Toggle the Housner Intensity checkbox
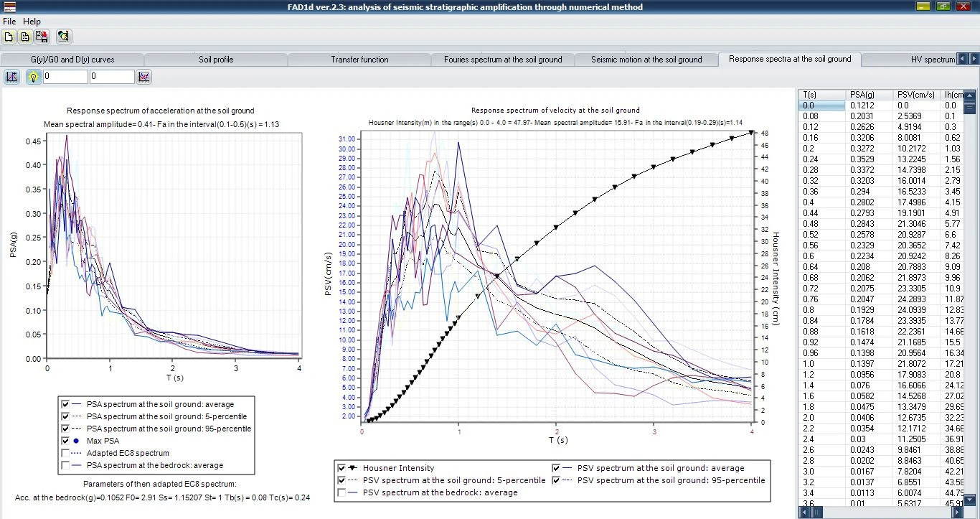 click(x=342, y=468)
